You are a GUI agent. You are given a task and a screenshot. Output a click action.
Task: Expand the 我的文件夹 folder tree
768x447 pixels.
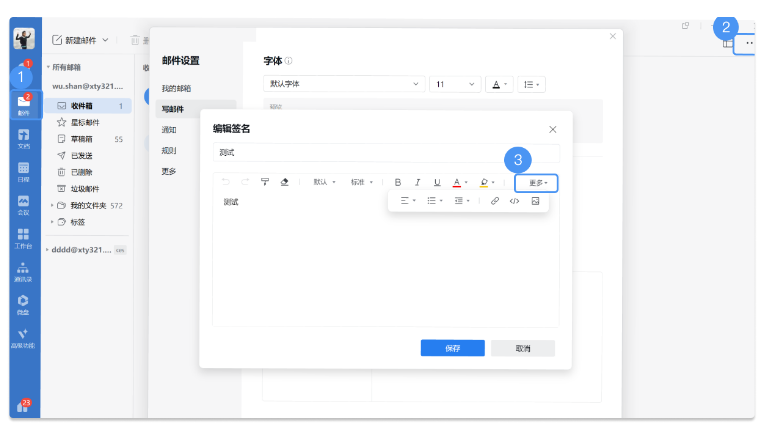point(52,205)
